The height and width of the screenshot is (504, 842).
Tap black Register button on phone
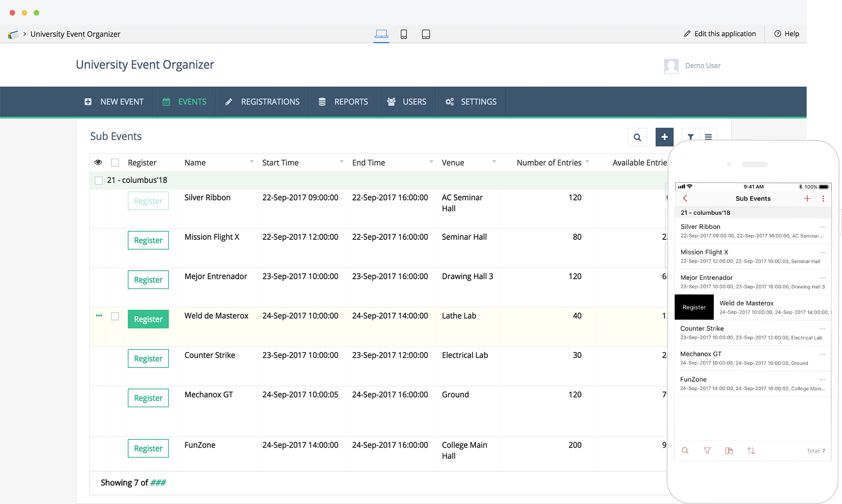(694, 307)
